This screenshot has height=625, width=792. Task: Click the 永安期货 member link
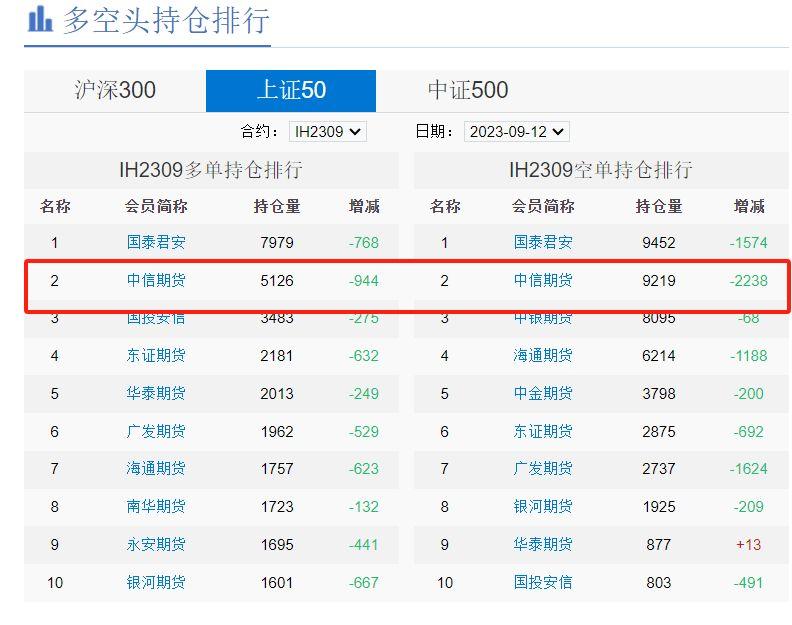(x=156, y=545)
